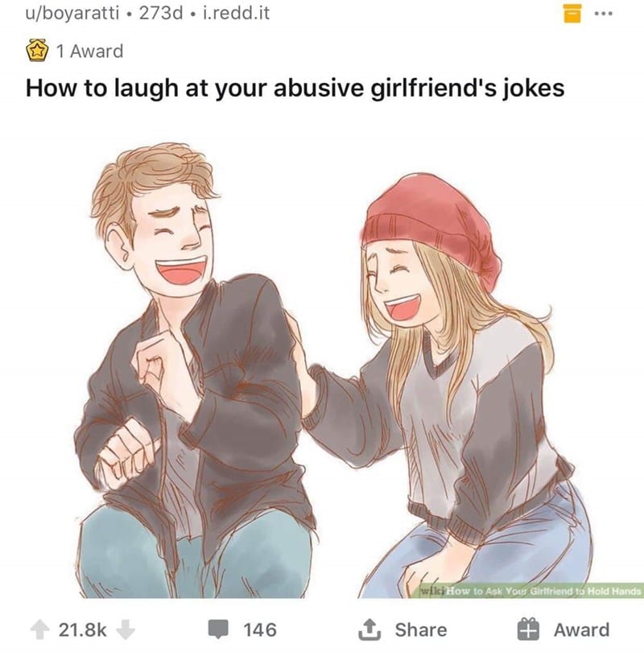Open the post via its title
Viewport: 644px width, 656px height.
pos(295,89)
